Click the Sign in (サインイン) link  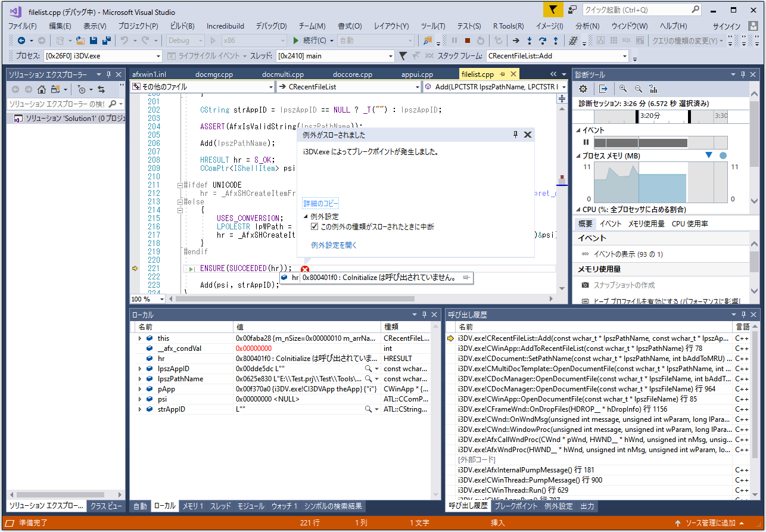click(x=727, y=26)
